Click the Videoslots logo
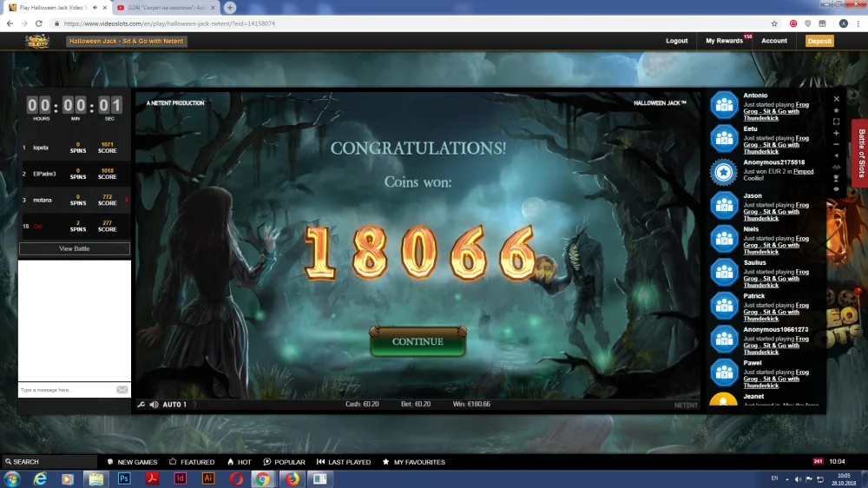The height and width of the screenshot is (488, 868). click(x=37, y=41)
